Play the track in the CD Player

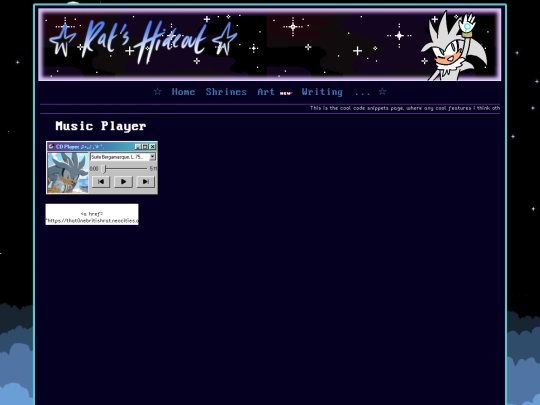coord(123,181)
